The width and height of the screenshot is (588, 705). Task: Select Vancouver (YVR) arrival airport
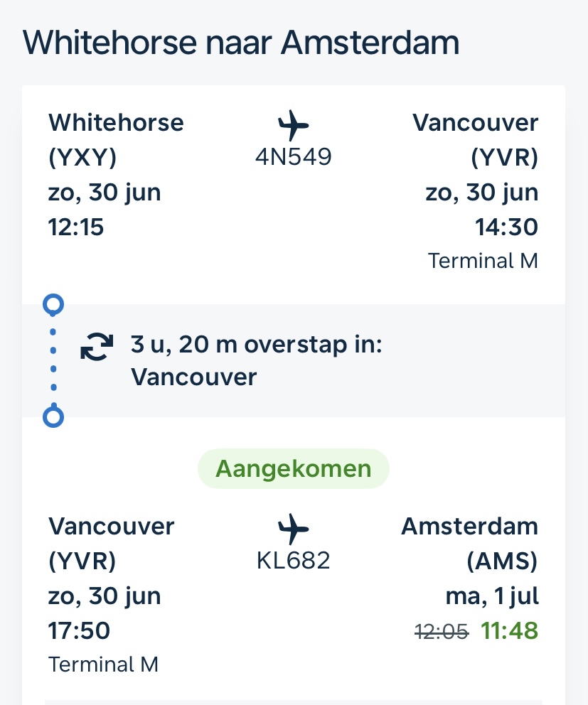click(x=475, y=139)
